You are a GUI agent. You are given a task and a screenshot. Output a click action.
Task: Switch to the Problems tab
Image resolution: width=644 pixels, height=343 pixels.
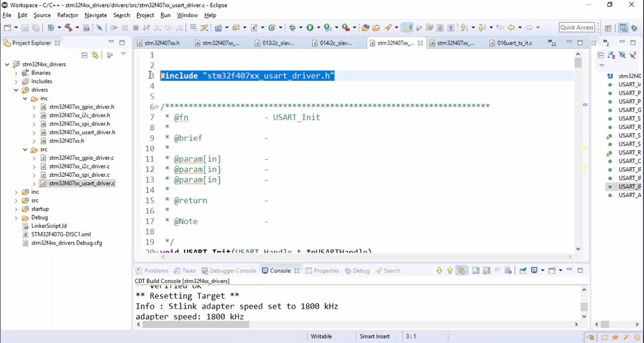tap(152, 271)
